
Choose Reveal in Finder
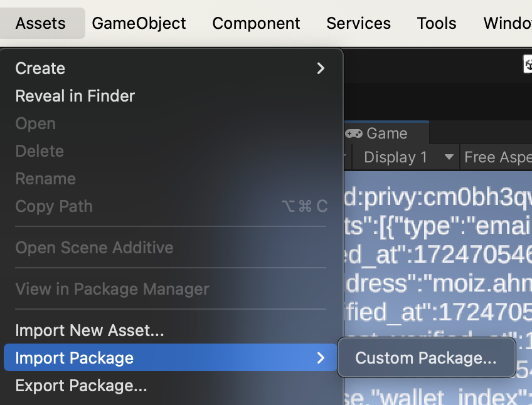pyautogui.click(x=170, y=96)
